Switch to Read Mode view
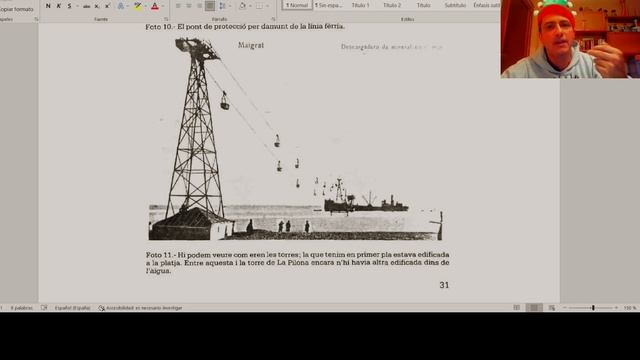Screen dimensions: 640x360 point(517,308)
